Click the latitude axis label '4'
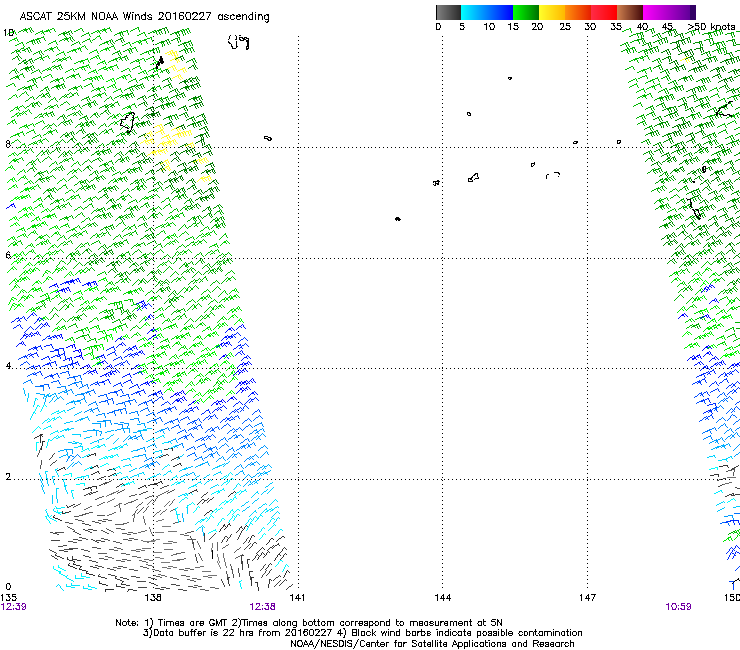This screenshot has width=740, height=650. tap(8, 366)
